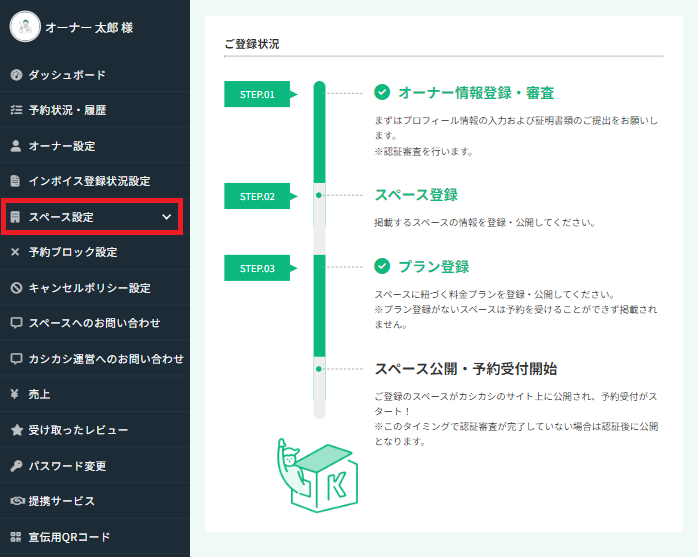This screenshot has width=698, height=557.
Task: Click the カシカシ運営へのお問い合わせ chat icon
Action: point(16,358)
